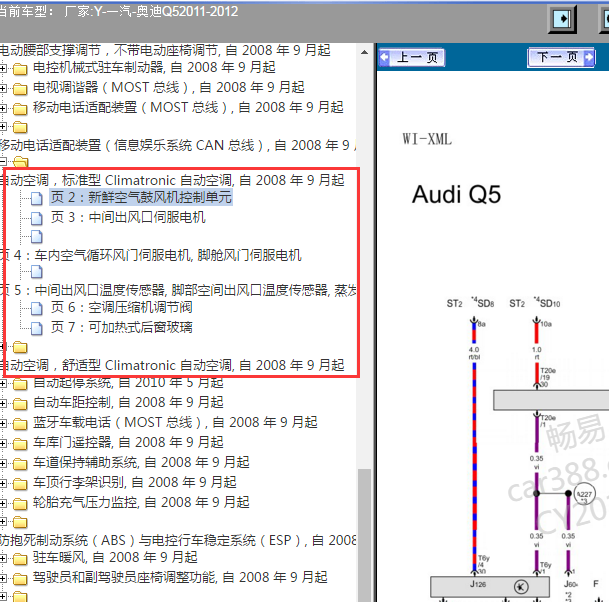Screen dimensions: 609x602
Task: Click the panel toggle arrow icon in header
Action: tap(562, 19)
